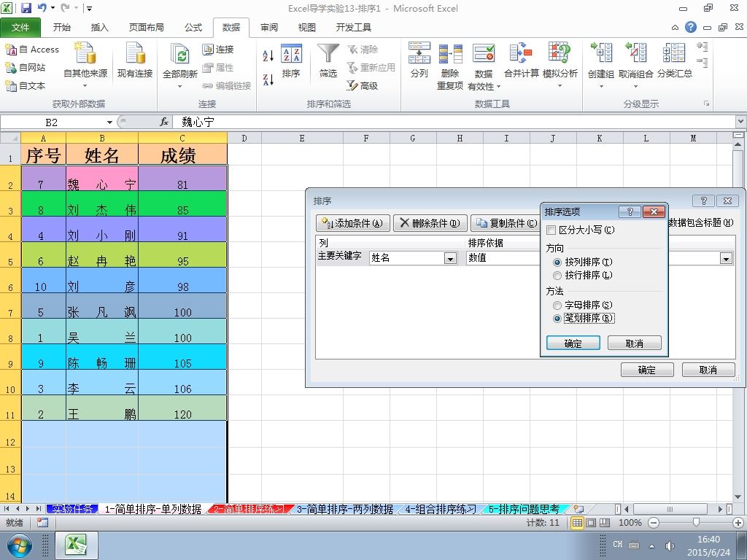Expand Group (创建组) dropdown
The image size is (747, 560).
point(601,86)
